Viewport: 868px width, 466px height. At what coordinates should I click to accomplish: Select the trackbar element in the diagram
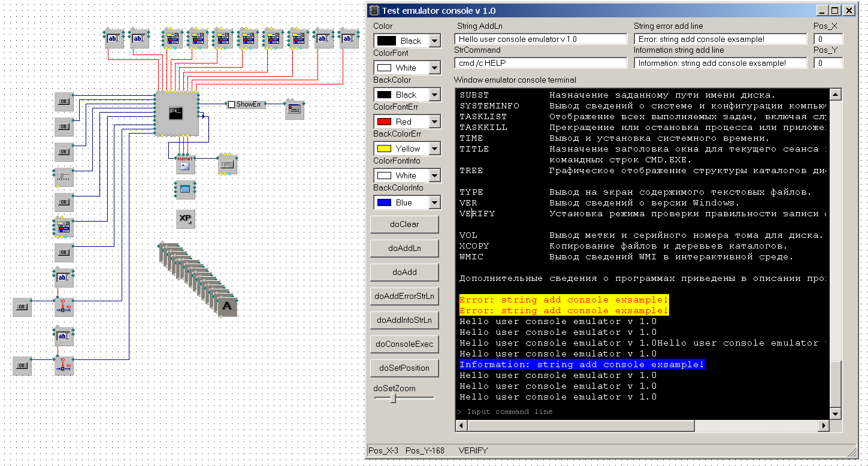tap(63, 177)
